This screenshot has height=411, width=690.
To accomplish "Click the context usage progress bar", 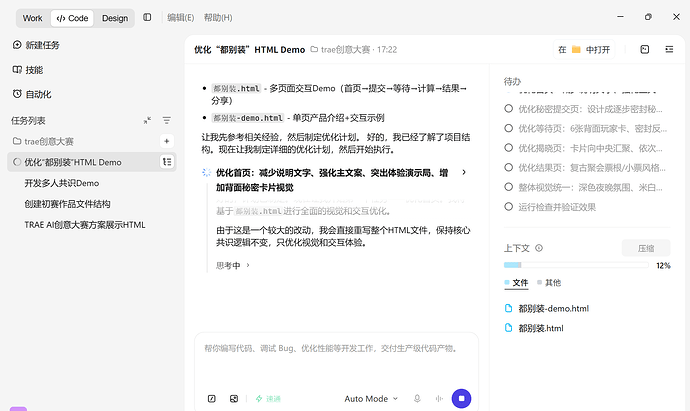I will [576, 265].
